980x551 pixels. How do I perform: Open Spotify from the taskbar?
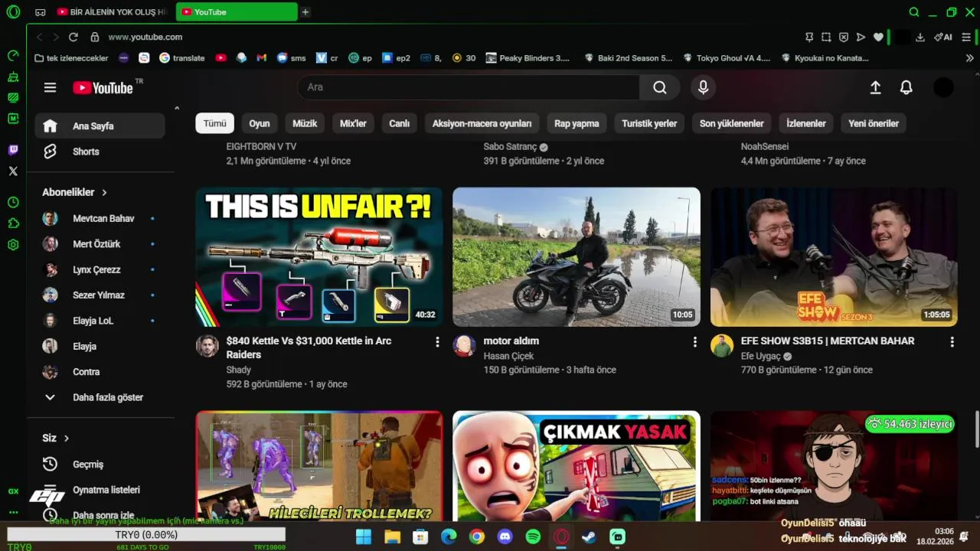tap(533, 536)
